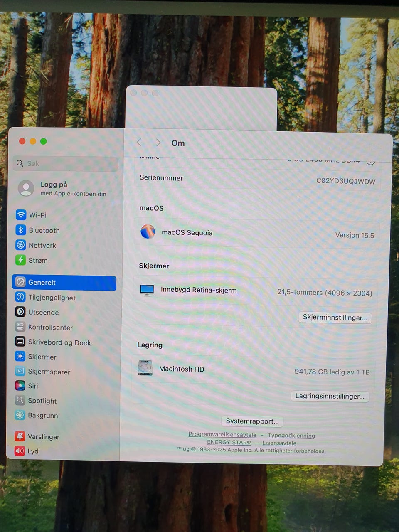Click the Innebygd Retina-skjerm label
This screenshot has height=532, width=399.
(x=199, y=290)
